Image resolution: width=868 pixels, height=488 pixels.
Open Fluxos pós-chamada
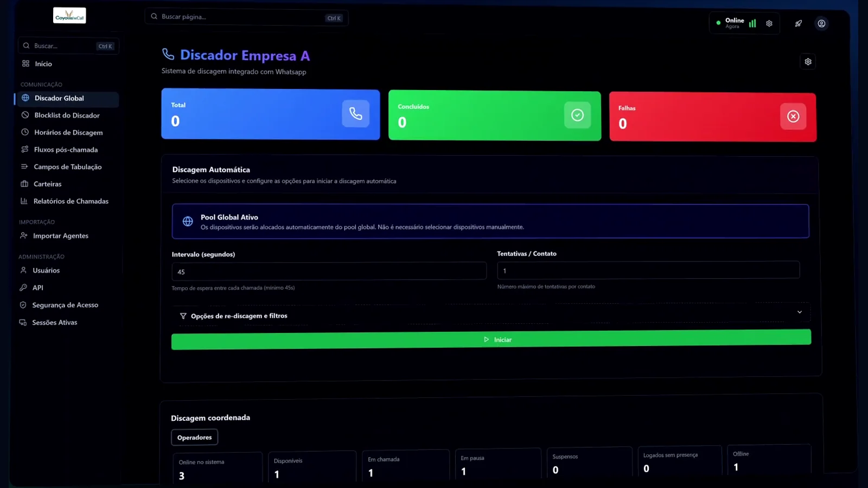pyautogui.click(x=66, y=150)
